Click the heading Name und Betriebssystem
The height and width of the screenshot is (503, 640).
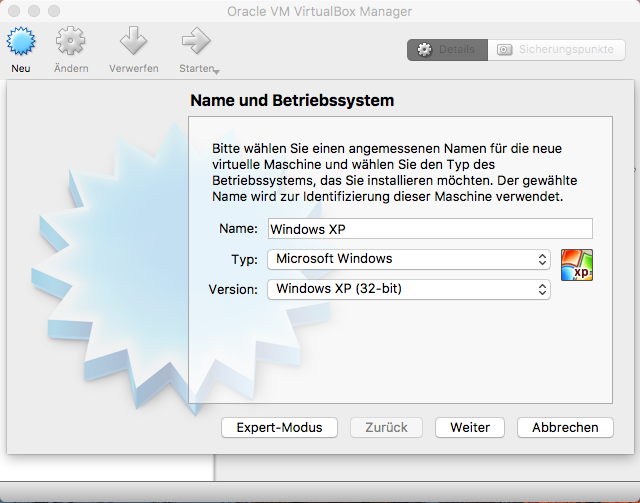(292, 100)
